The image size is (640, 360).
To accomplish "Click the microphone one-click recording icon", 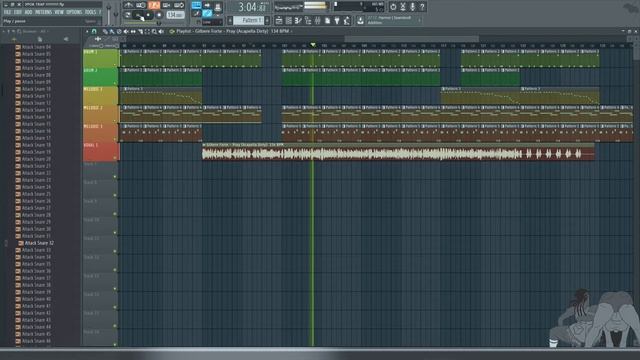I will (412, 7).
